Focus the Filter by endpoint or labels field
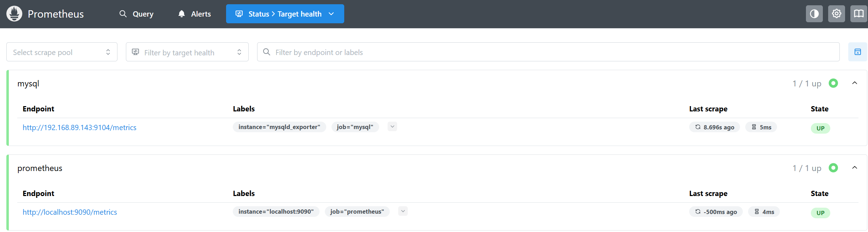This screenshot has width=868, height=232. click(548, 52)
